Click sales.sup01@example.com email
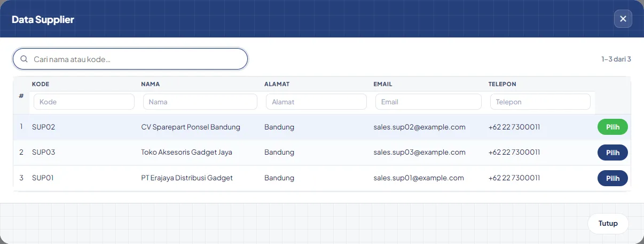This screenshot has height=244, width=644. tap(419, 178)
